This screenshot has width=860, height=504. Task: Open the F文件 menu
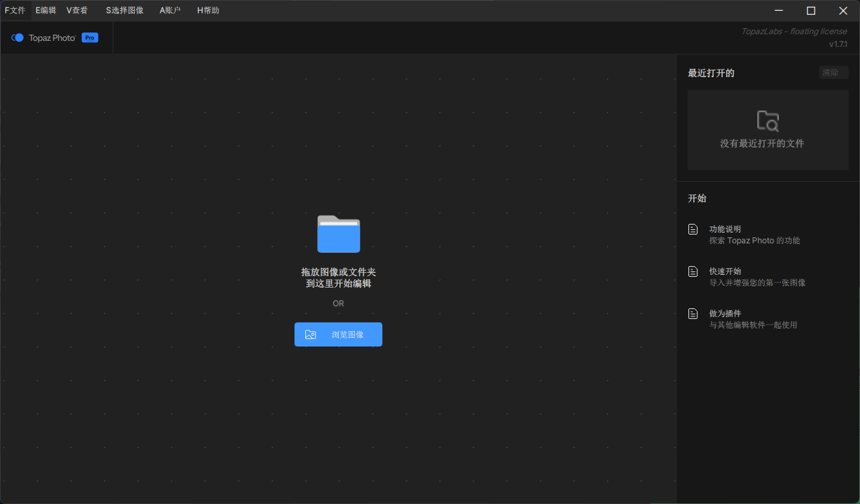tap(15, 11)
